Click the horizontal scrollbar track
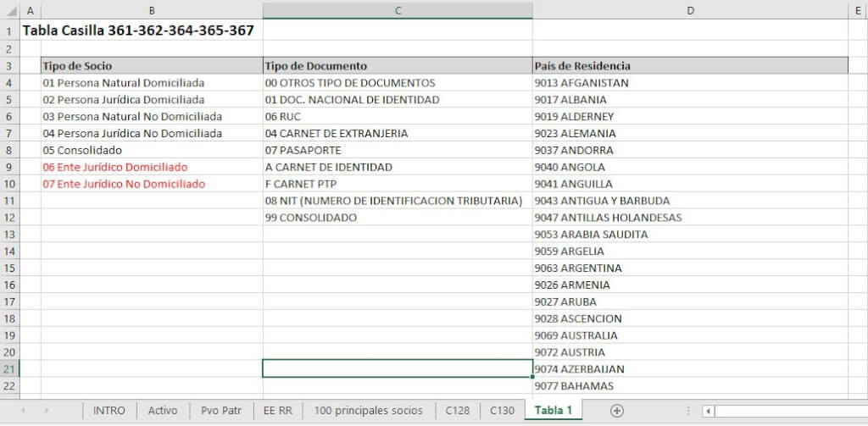 (788, 412)
